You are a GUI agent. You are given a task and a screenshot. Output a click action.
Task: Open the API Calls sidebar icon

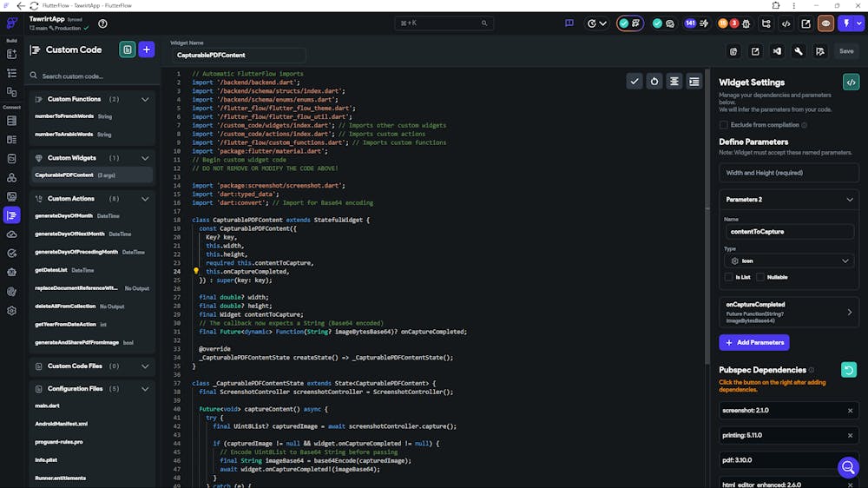(11, 158)
